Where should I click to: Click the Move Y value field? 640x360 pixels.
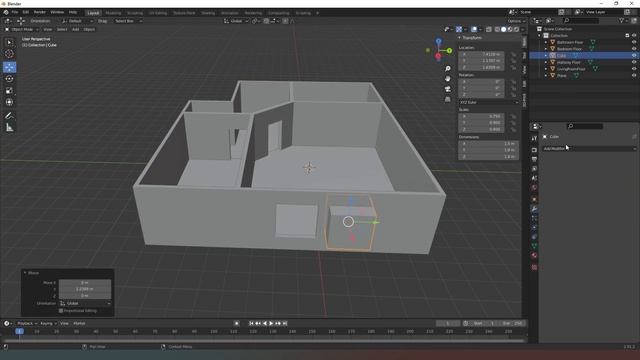(85, 289)
